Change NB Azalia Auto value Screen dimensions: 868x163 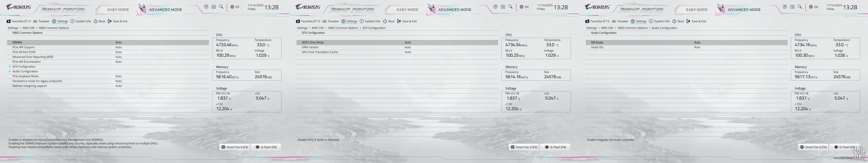click(697, 43)
